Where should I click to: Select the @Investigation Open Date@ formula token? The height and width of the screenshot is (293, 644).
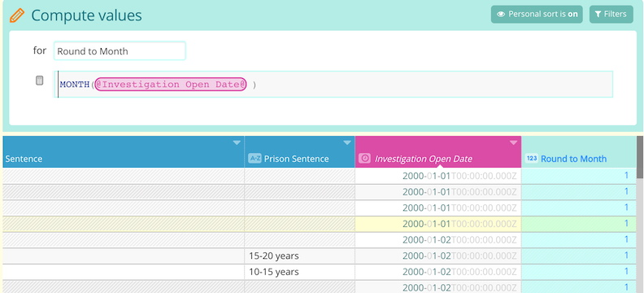pyautogui.click(x=171, y=85)
